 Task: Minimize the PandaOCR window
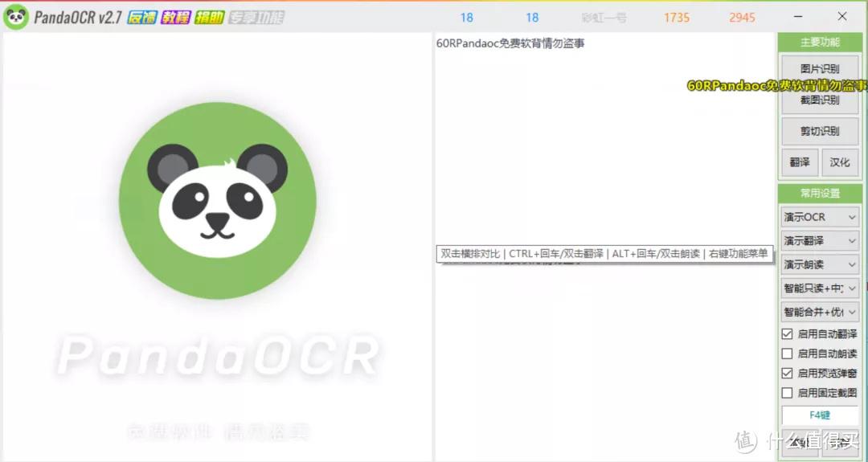tap(798, 17)
